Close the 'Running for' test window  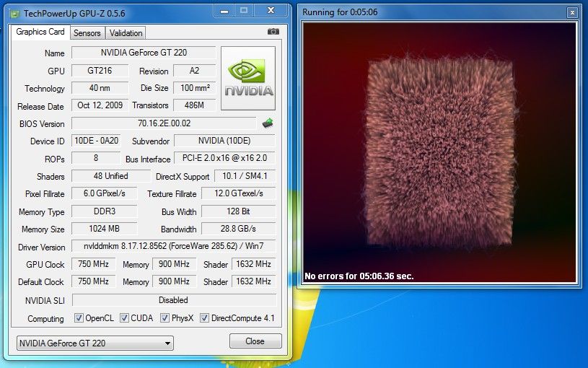[x=572, y=13]
